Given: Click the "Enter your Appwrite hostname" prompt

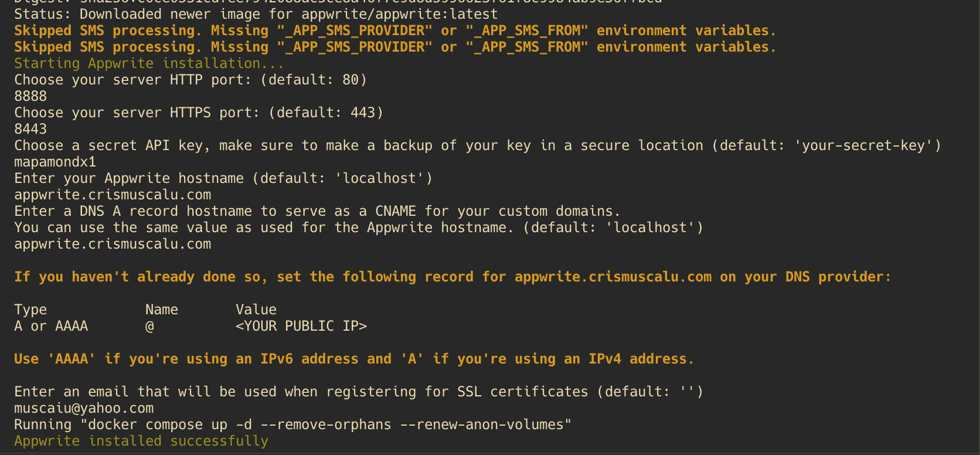Looking at the screenshot, I should 223,178.
